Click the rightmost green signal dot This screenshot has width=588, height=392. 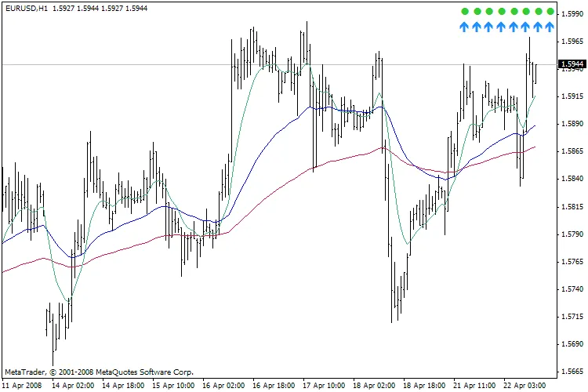click(550, 12)
